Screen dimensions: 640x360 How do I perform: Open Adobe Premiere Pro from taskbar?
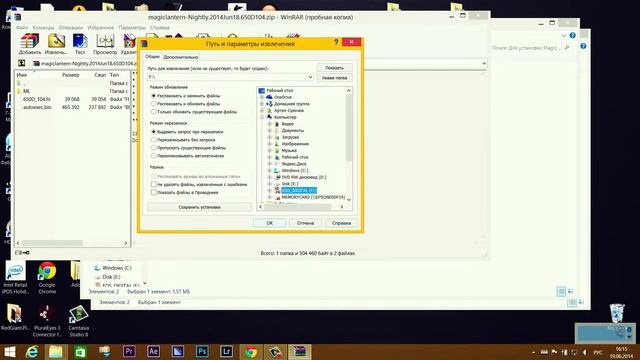(x=129, y=351)
